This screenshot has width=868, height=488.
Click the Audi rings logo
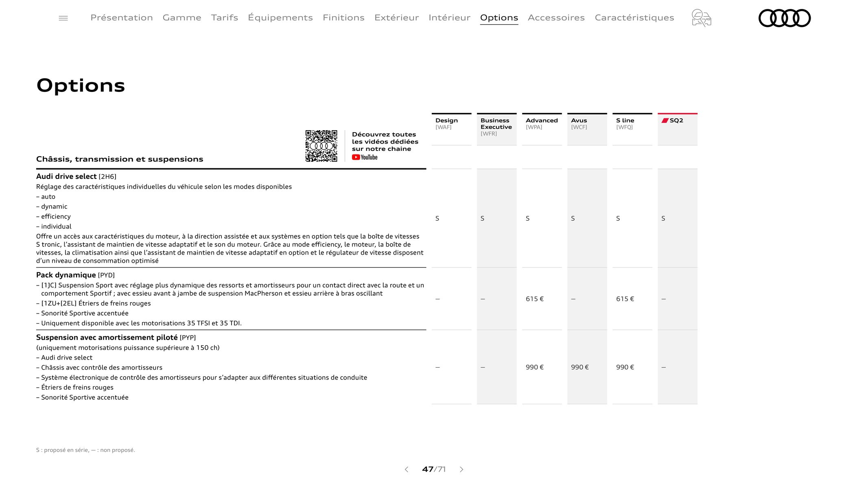click(x=785, y=18)
